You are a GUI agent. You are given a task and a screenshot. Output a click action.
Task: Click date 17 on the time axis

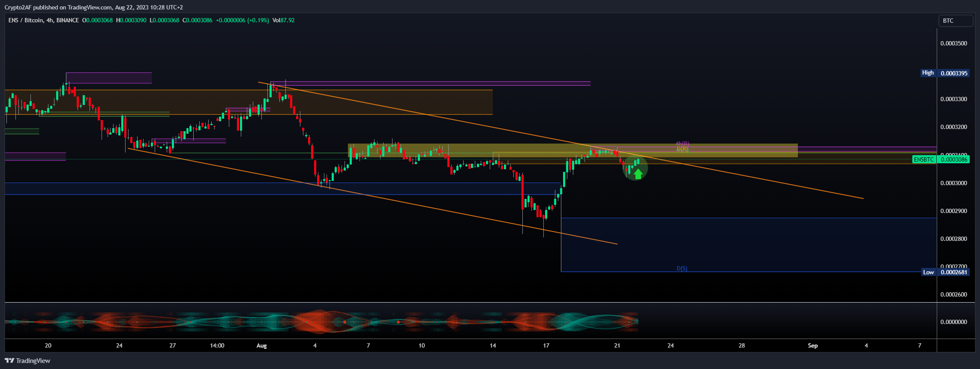click(x=546, y=345)
